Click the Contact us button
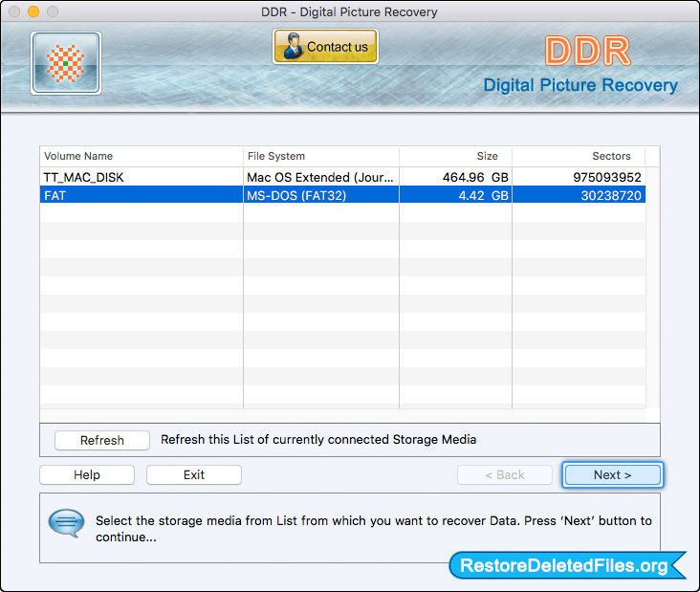The height and width of the screenshot is (592, 700). coord(325,47)
